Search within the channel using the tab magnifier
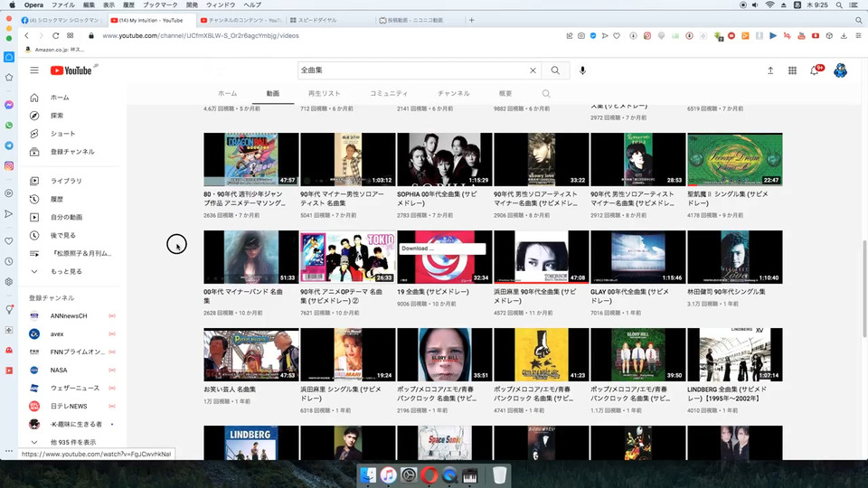 click(546, 93)
